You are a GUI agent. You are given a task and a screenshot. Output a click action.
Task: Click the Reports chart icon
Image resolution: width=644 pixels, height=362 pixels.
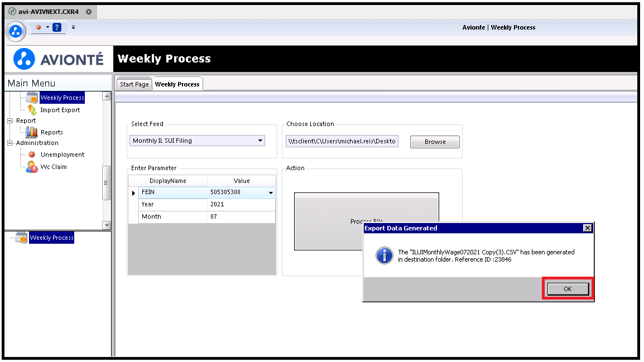click(32, 132)
